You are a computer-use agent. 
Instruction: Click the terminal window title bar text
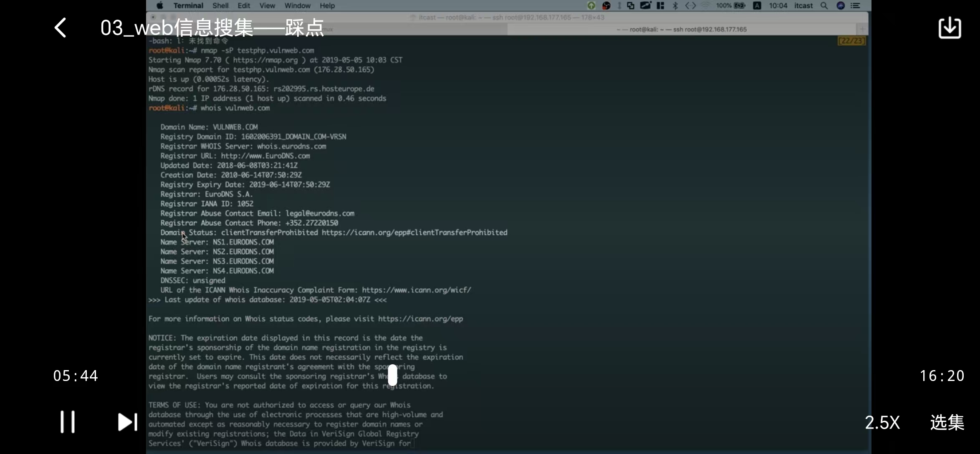point(511,18)
